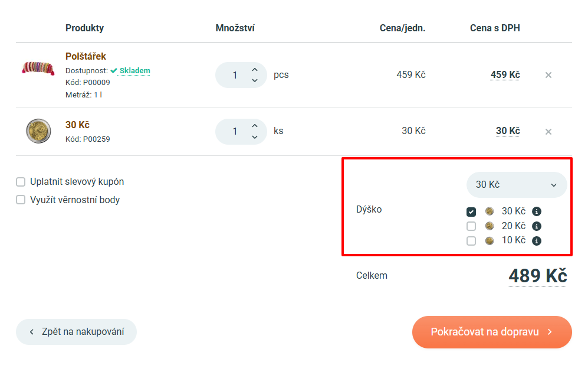Check the 10 Kč tip option
This screenshot has height=375, width=588.
(x=471, y=241)
